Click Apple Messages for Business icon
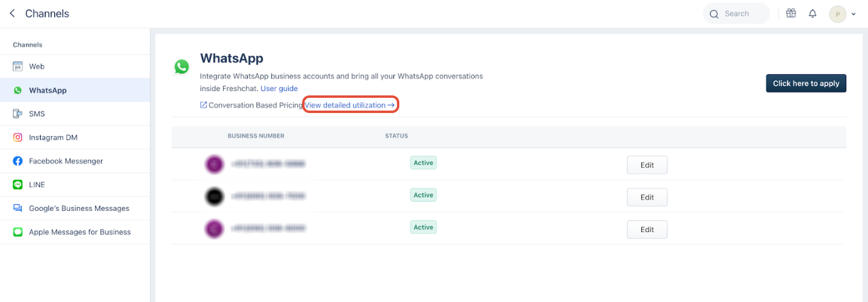 coord(18,232)
